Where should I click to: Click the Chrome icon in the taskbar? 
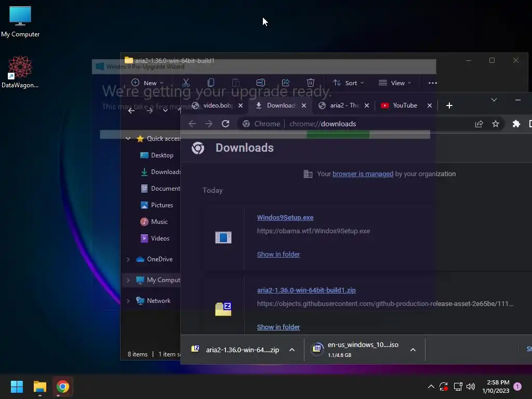(63, 387)
